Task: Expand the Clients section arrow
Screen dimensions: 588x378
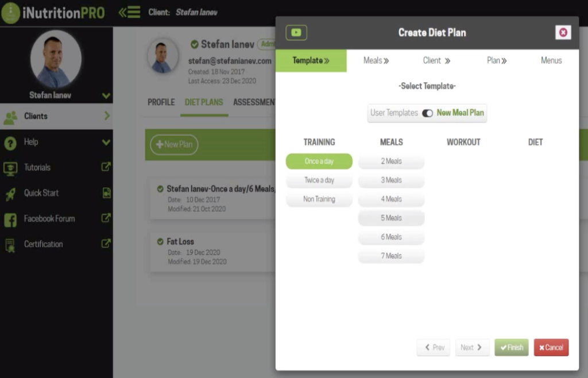Action: 106,116
